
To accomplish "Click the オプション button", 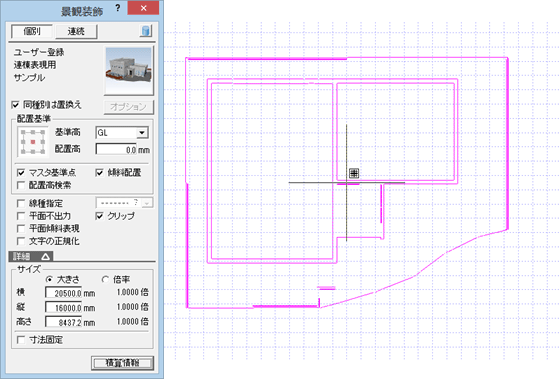I will 128,107.
